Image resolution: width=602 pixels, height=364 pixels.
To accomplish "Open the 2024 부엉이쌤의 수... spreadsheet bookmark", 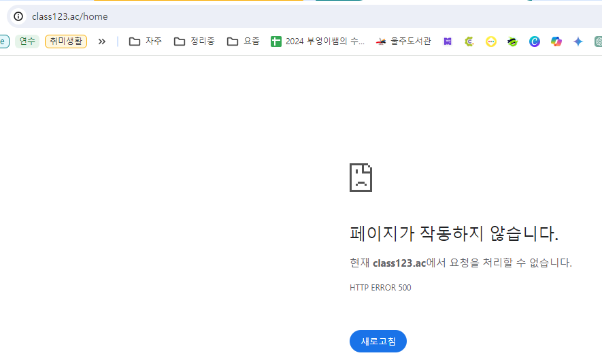I will click(x=318, y=42).
